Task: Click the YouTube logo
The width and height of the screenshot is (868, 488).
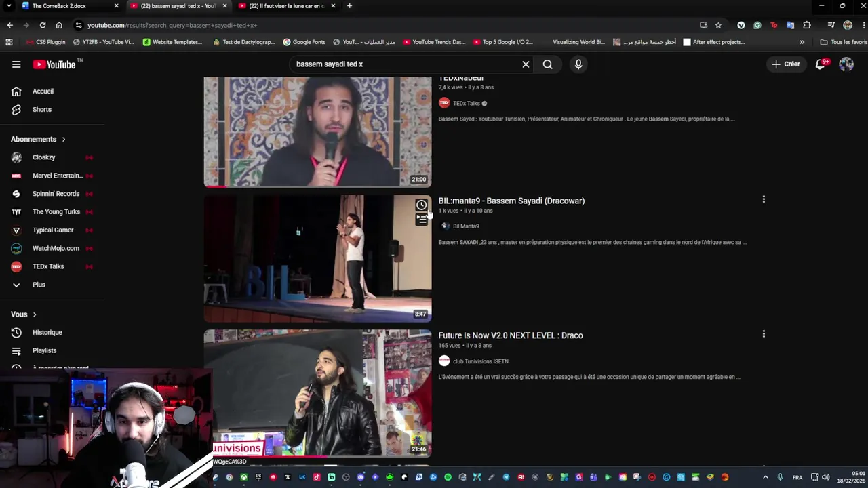Action: click(55, 64)
